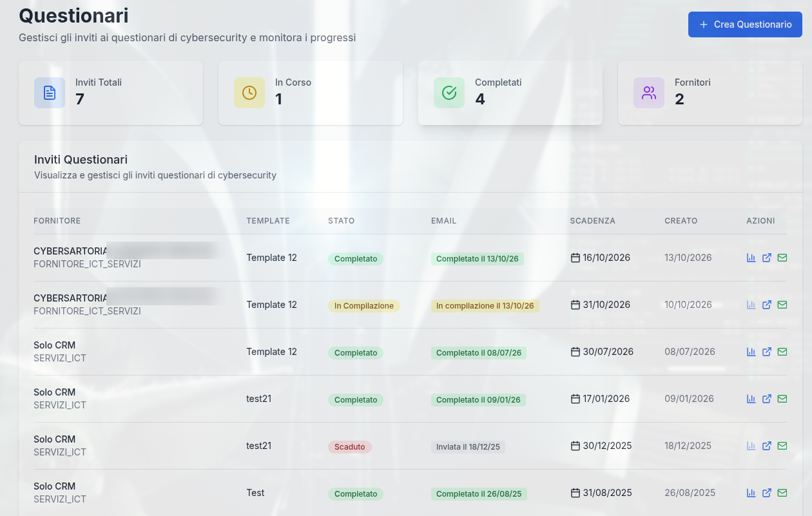Click the checkmark icon in Completati card

pyautogui.click(x=449, y=93)
